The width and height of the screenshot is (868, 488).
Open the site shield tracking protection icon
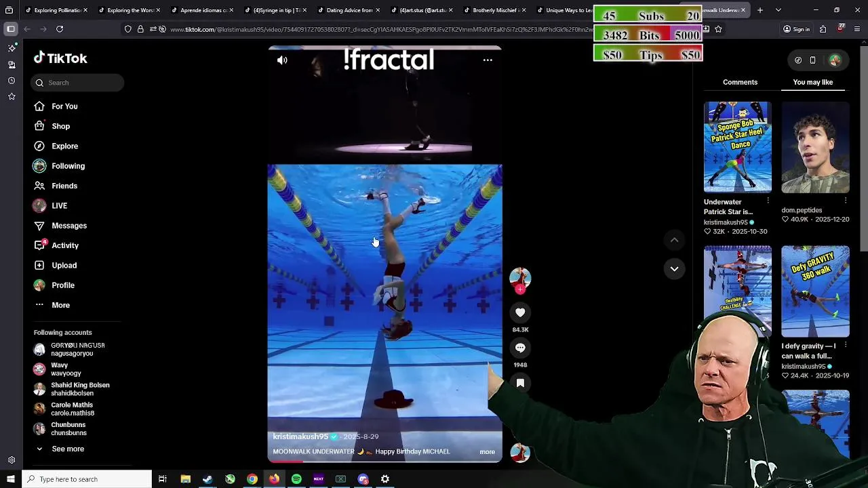(127, 29)
